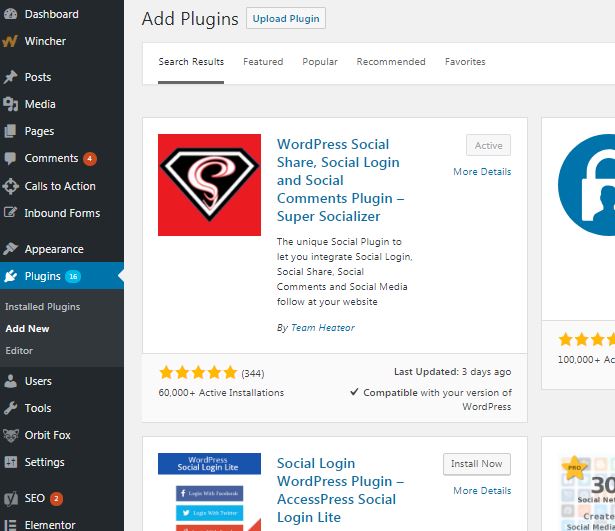Open More Details for AccessPress Social Login
The image size is (615, 531).
482,491
